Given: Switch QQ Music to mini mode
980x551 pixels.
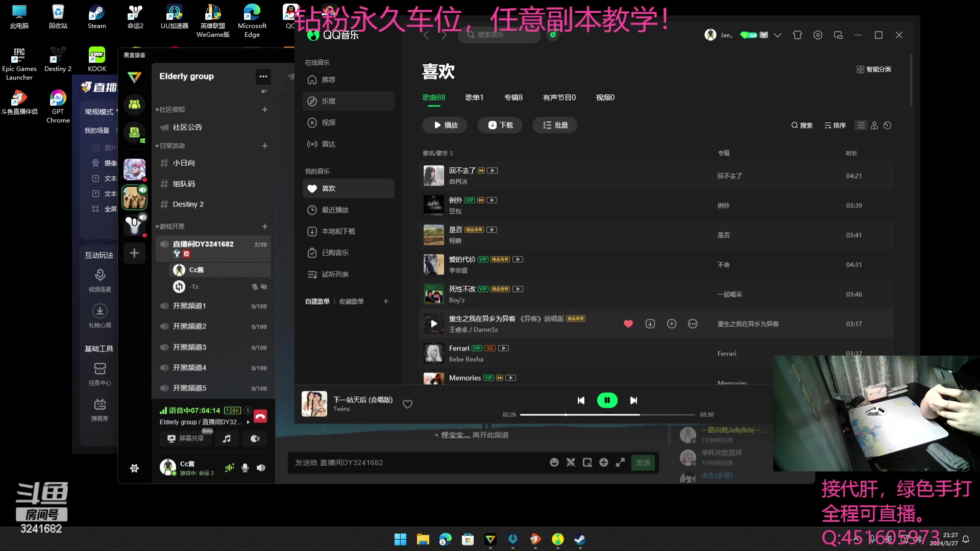Looking at the screenshot, I should [838, 35].
